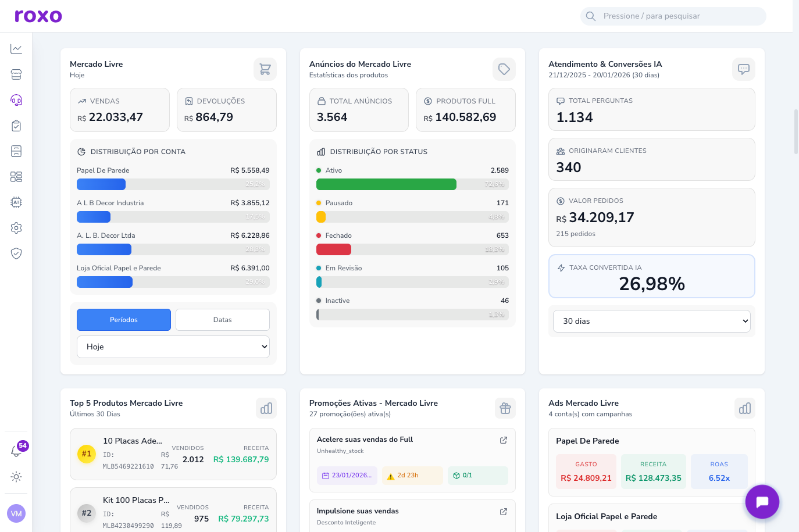Image resolution: width=799 pixels, height=532 pixels.
Task: Click the Total Anúncios 3.564 card
Action: click(359, 110)
